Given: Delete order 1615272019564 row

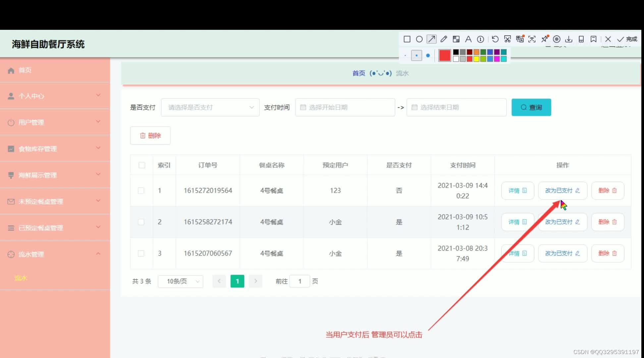Looking at the screenshot, I should pos(608,191).
